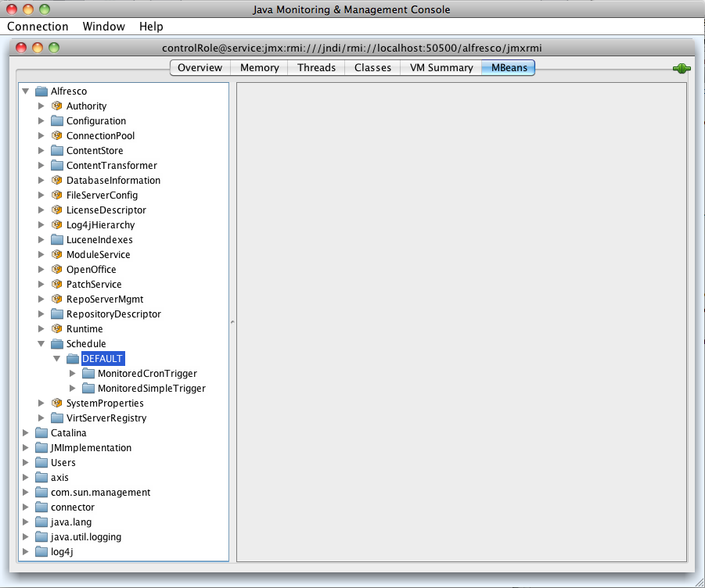Collapse the Schedule tree node
Screen dimensions: 705x588
point(41,343)
